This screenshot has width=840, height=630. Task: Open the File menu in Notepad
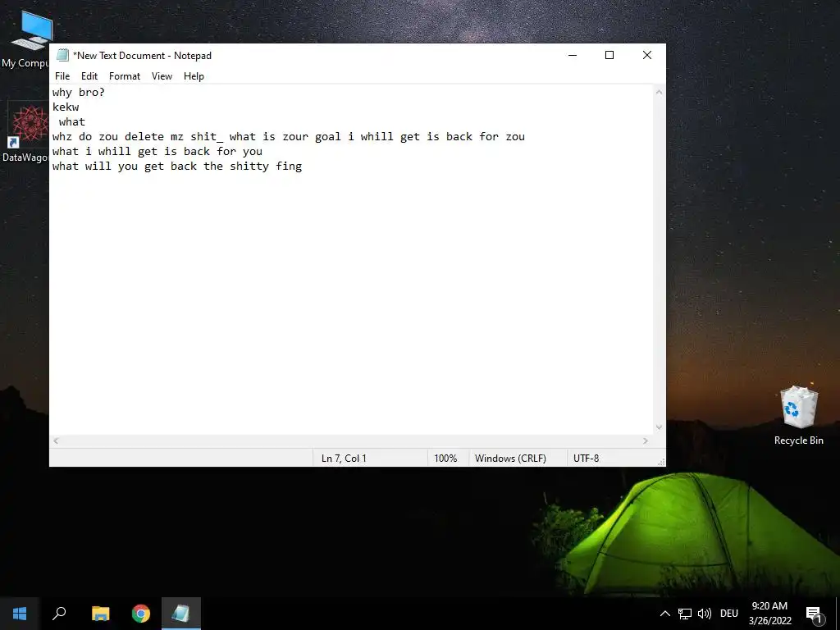(x=62, y=76)
